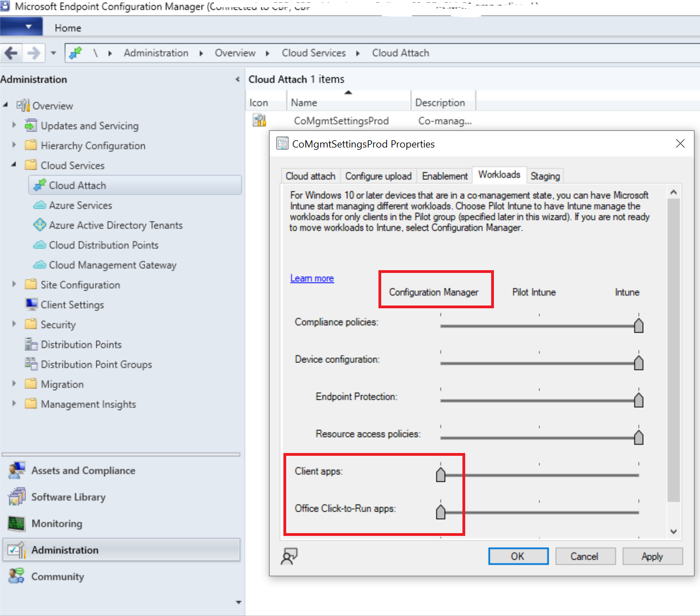This screenshot has height=616, width=700.
Task: Click the breadcrumb root node icon
Action: (75, 53)
